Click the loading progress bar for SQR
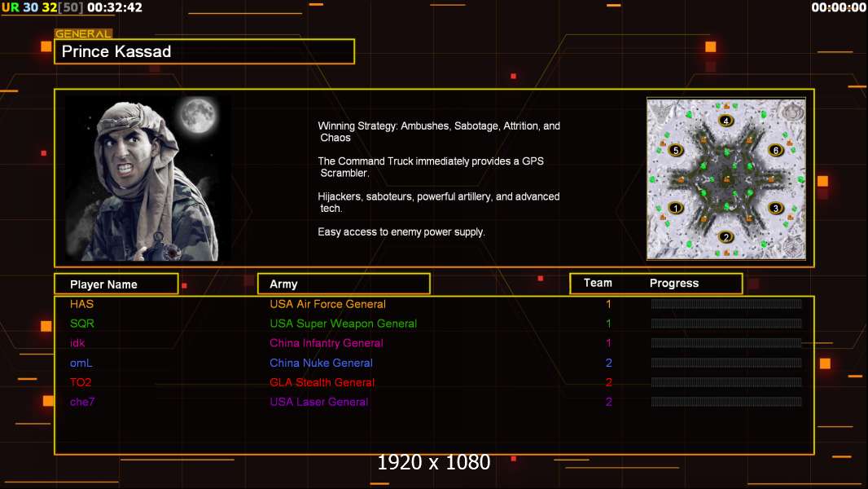The image size is (868, 489). click(x=726, y=323)
